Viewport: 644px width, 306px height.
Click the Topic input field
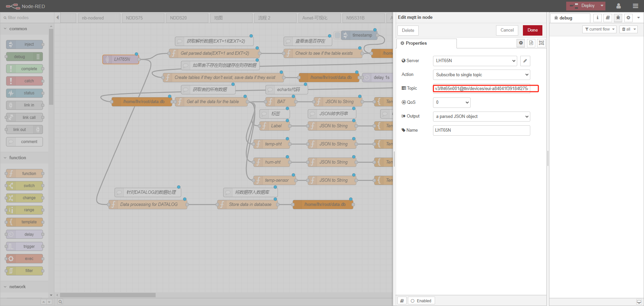coord(482,88)
